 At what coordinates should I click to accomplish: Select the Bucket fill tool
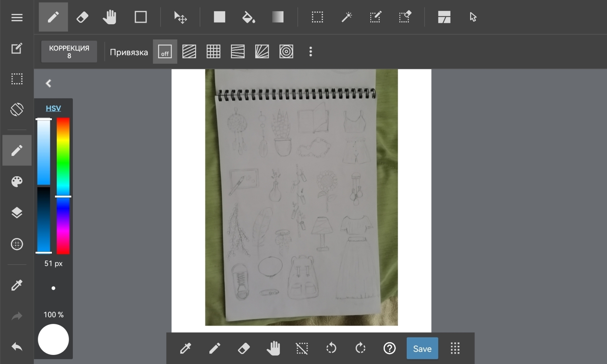[249, 17]
